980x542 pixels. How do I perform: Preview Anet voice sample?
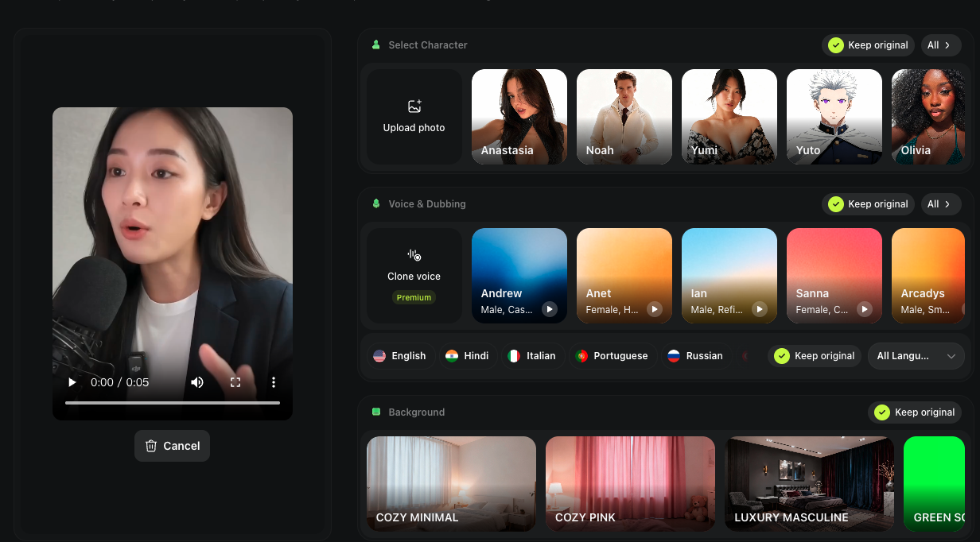click(x=654, y=309)
